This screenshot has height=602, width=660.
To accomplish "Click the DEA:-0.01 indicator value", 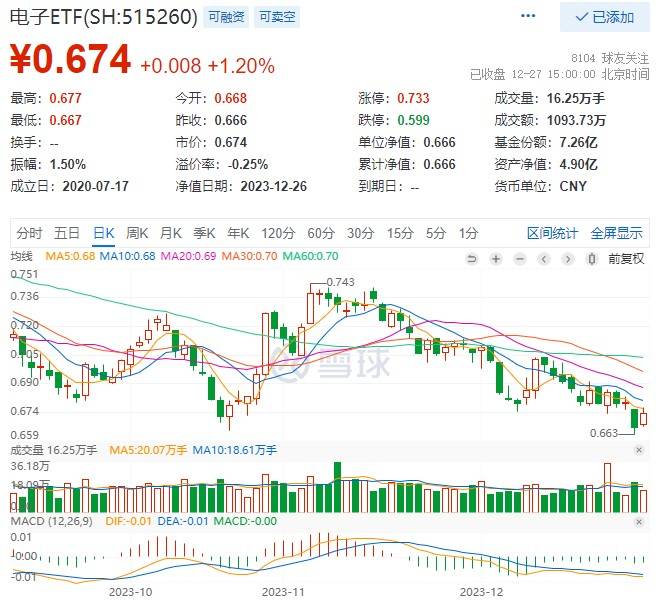I will (183, 521).
